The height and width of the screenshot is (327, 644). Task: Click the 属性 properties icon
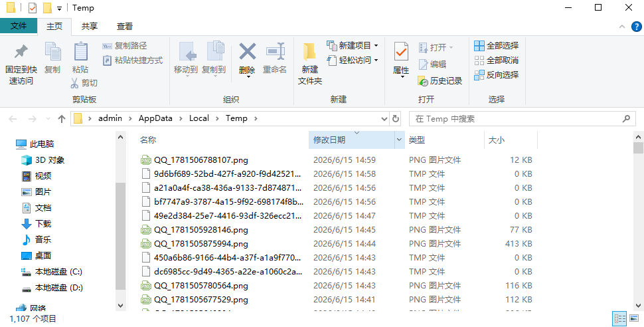pyautogui.click(x=401, y=52)
